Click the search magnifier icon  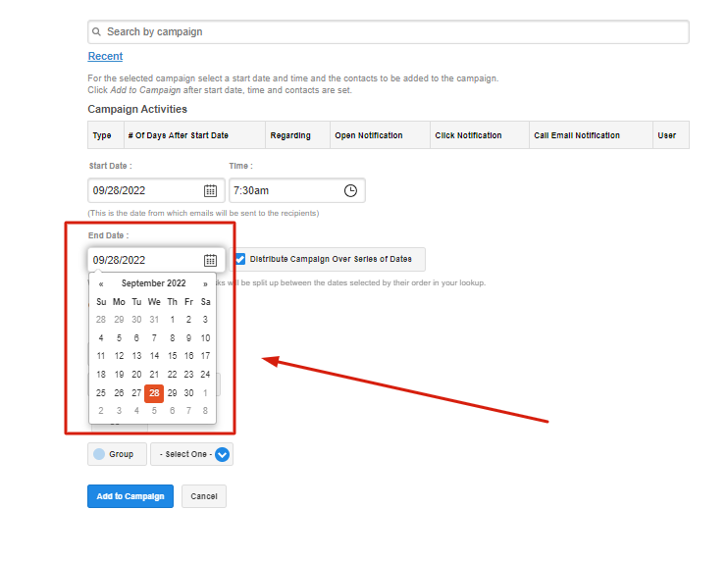[x=97, y=32]
